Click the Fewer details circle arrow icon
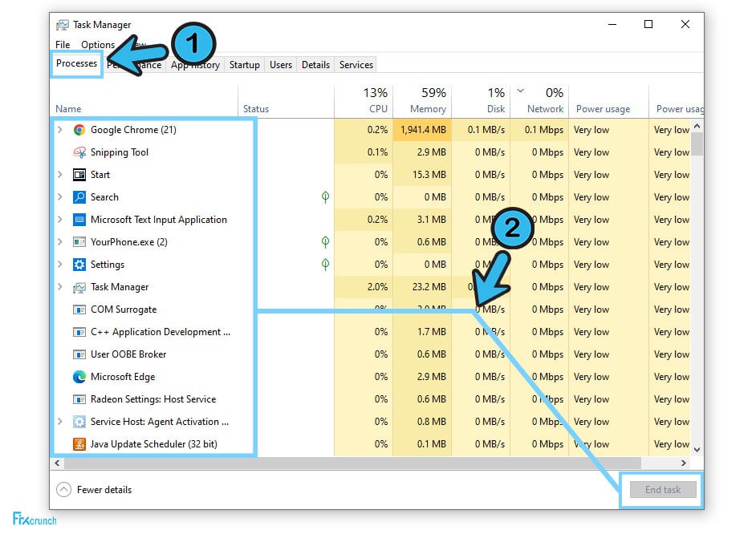Viewport: 756px width, 534px height. [63, 490]
